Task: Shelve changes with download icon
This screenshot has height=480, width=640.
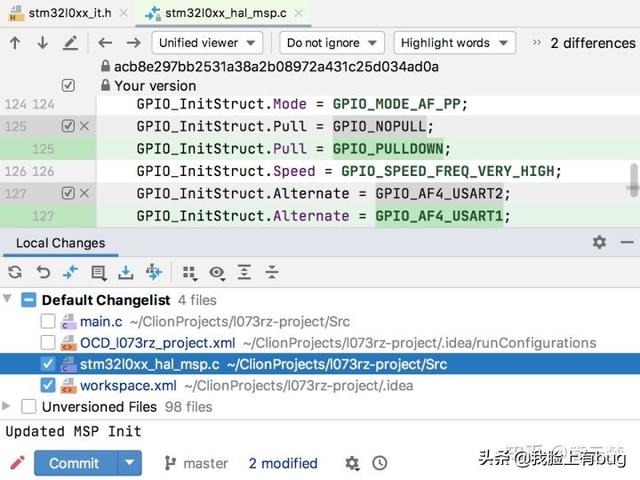Action: pos(126,272)
